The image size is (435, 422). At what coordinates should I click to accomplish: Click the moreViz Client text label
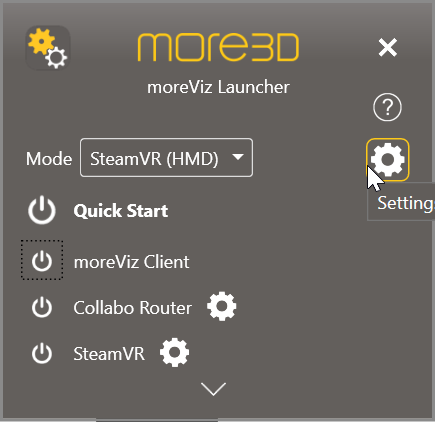131,262
